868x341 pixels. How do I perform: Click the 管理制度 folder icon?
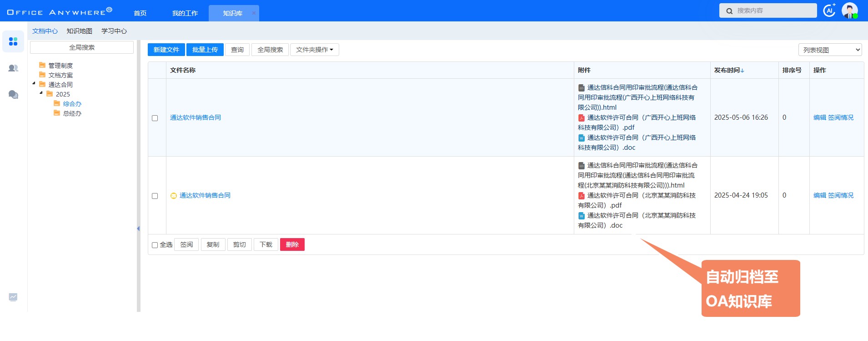42,65
